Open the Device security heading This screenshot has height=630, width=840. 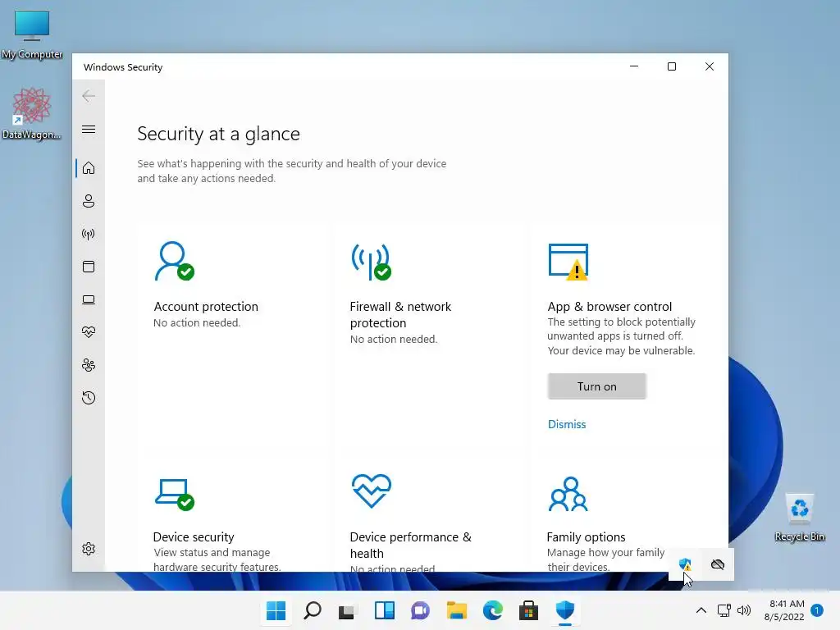[194, 536]
